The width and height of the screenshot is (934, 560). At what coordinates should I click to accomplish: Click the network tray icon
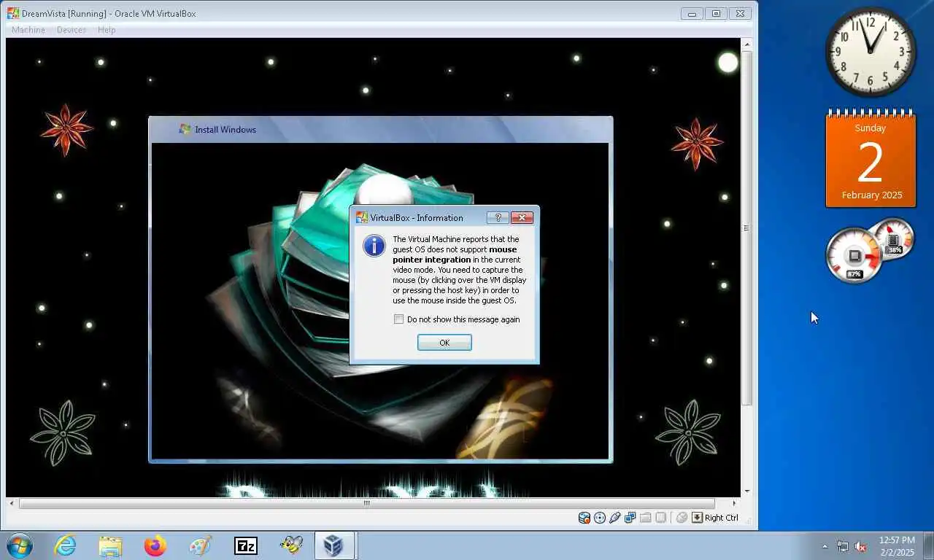[x=843, y=546]
